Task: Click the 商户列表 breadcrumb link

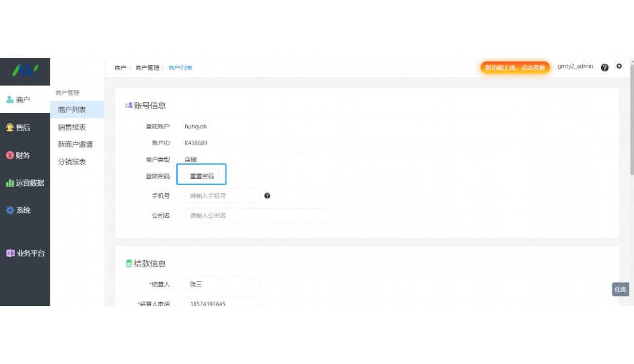Action: click(x=180, y=67)
